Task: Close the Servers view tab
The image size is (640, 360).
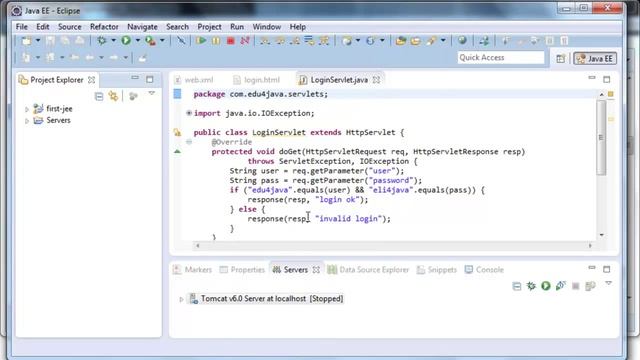Action: pyautogui.click(x=316, y=270)
